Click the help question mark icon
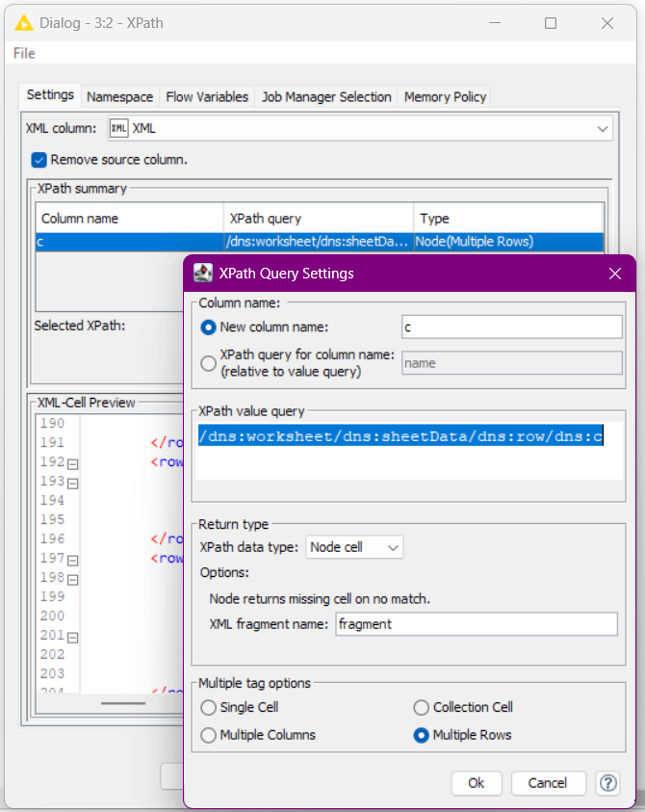645x812 pixels. (607, 783)
